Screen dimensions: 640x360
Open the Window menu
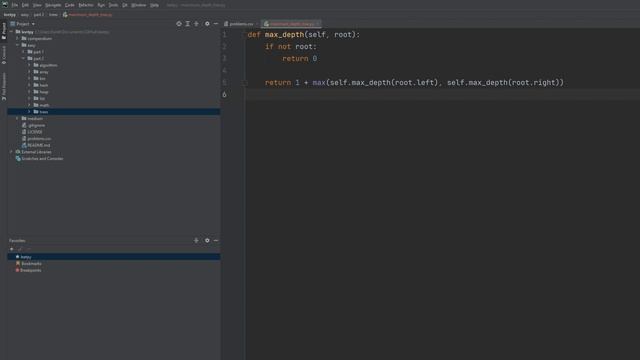(139, 5)
